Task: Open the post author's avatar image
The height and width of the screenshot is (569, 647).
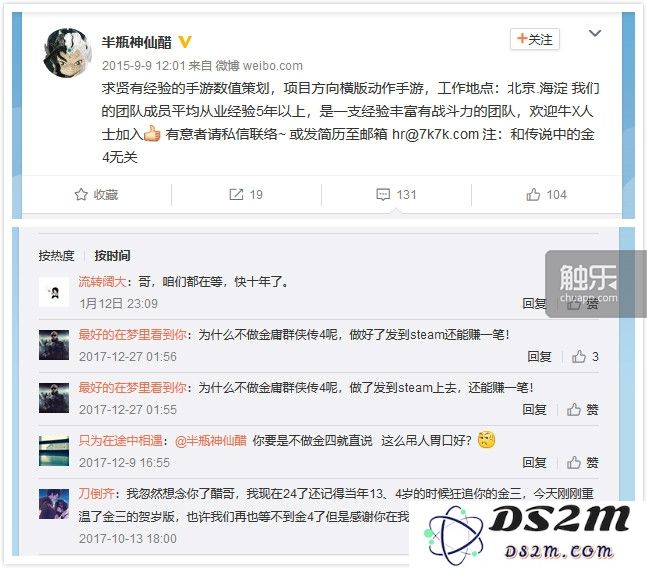Action: 67,53
